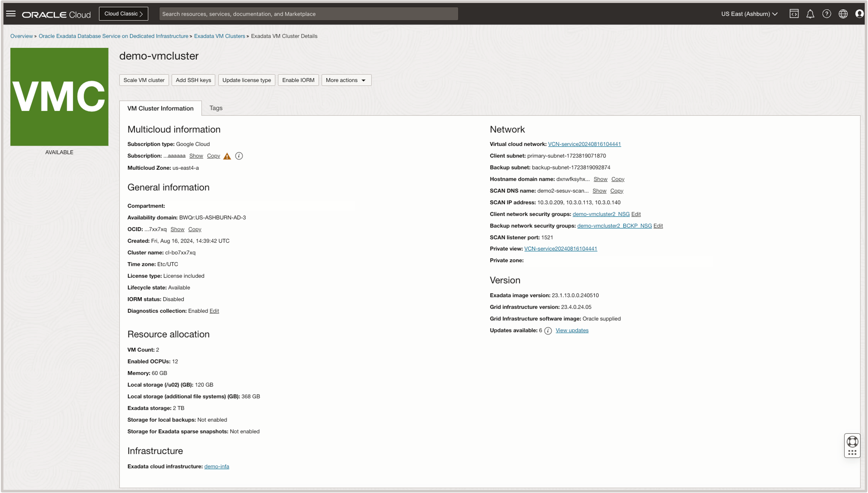Click the Edit diagnostics collection setting
The width and height of the screenshot is (868, 493).
tap(214, 311)
